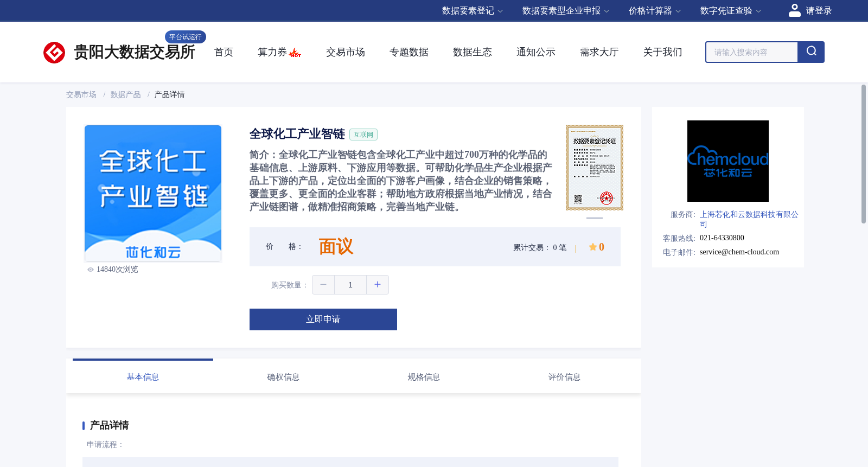
Task: Click the 立即申请 button
Action: tap(323, 319)
